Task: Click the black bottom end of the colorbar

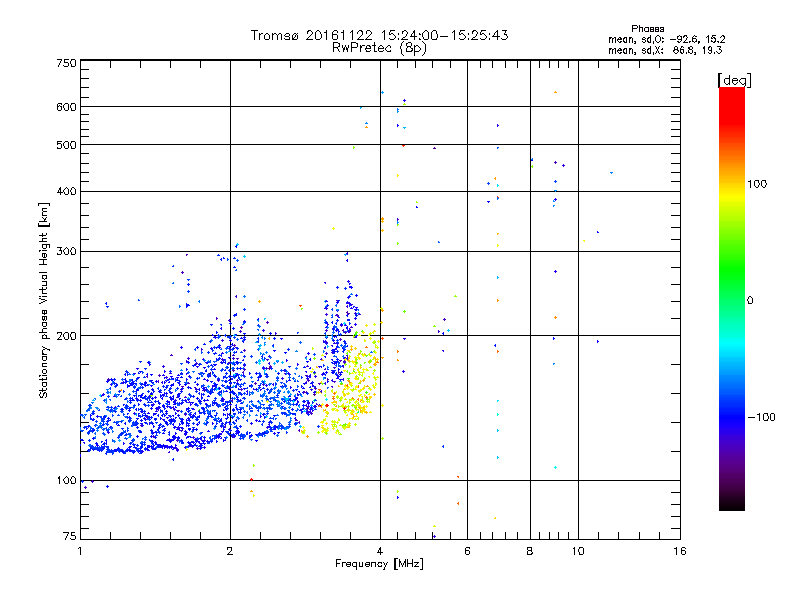Action: [731, 505]
